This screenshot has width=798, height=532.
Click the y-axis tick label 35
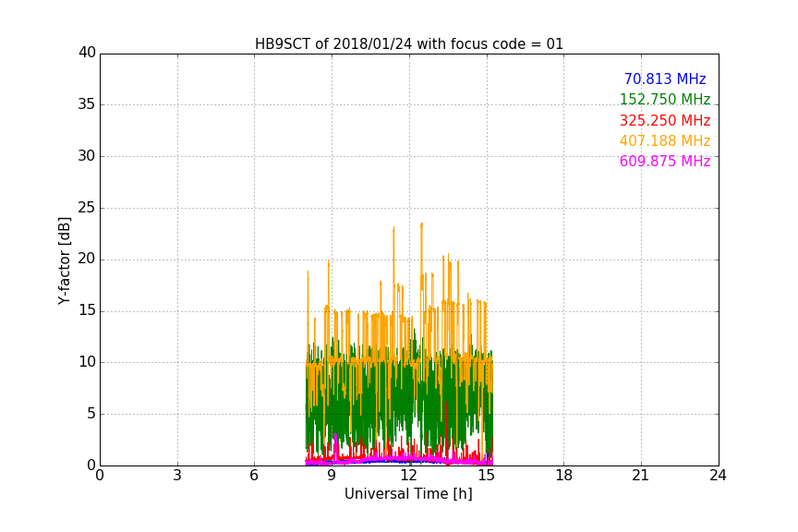[x=87, y=104]
